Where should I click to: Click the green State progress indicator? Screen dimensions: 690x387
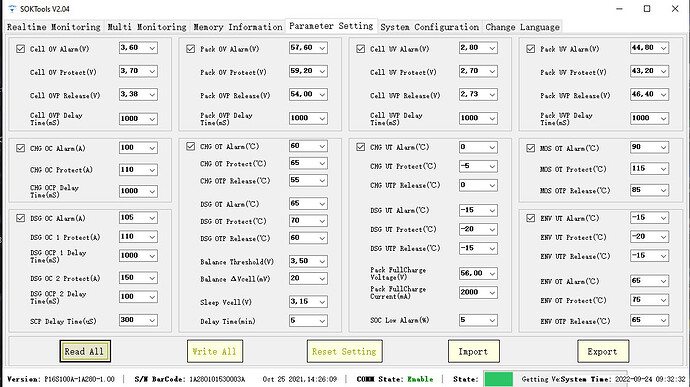coord(498,379)
